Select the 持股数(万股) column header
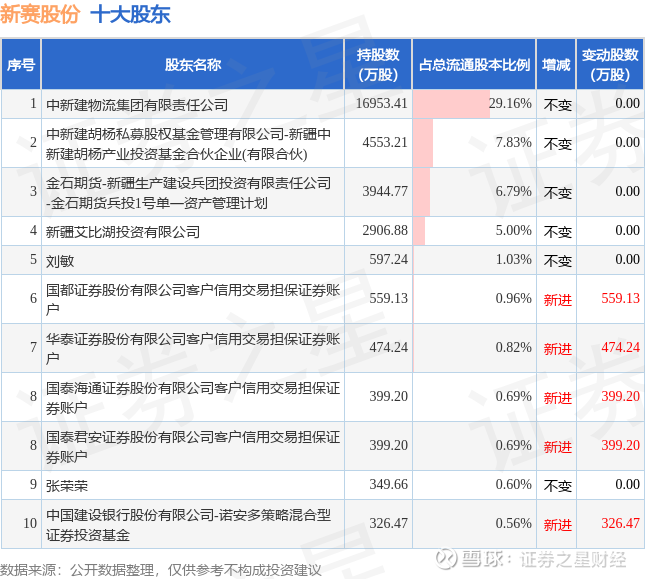645x579 pixels. tap(378, 65)
